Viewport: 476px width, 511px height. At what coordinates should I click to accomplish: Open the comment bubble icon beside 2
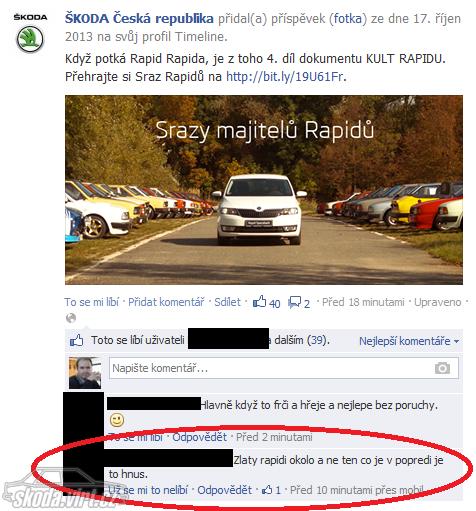point(294,302)
